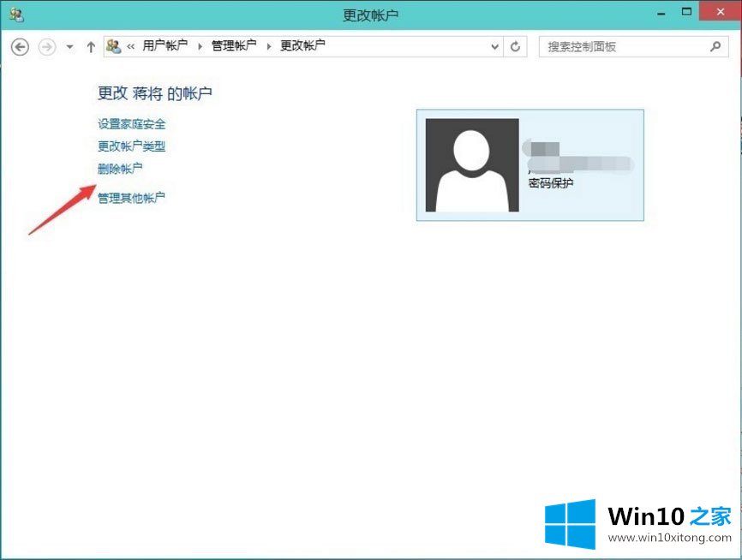Click the user accounts icon in the address bar
The height and width of the screenshot is (560, 742).
pos(114,46)
